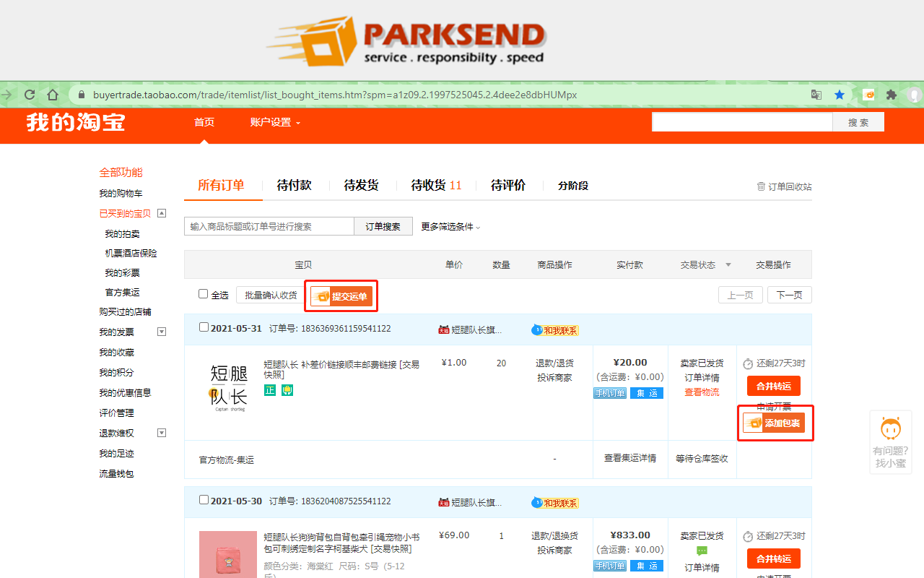Switch to the 待发货 tab

tap(361, 185)
